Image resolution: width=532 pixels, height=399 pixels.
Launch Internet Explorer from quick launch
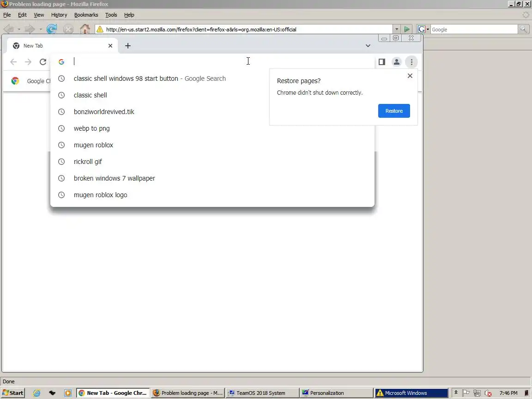point(36,393)
